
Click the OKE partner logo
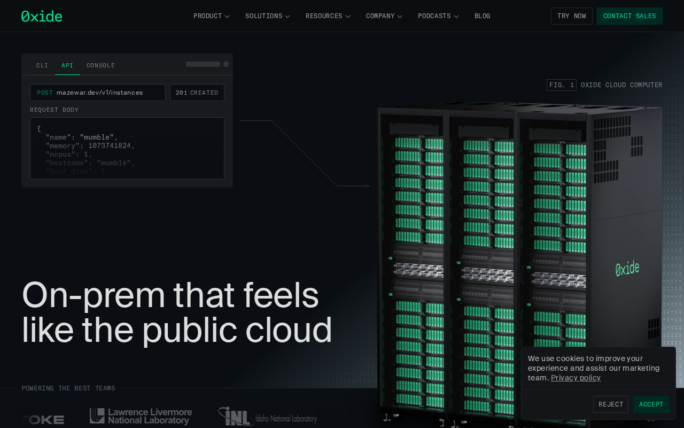(44, 419)
